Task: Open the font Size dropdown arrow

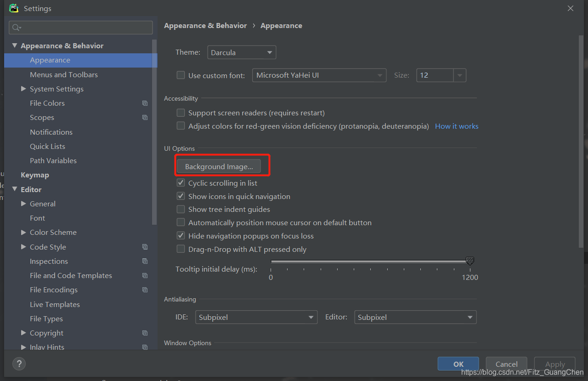Action: pos(460,75)
